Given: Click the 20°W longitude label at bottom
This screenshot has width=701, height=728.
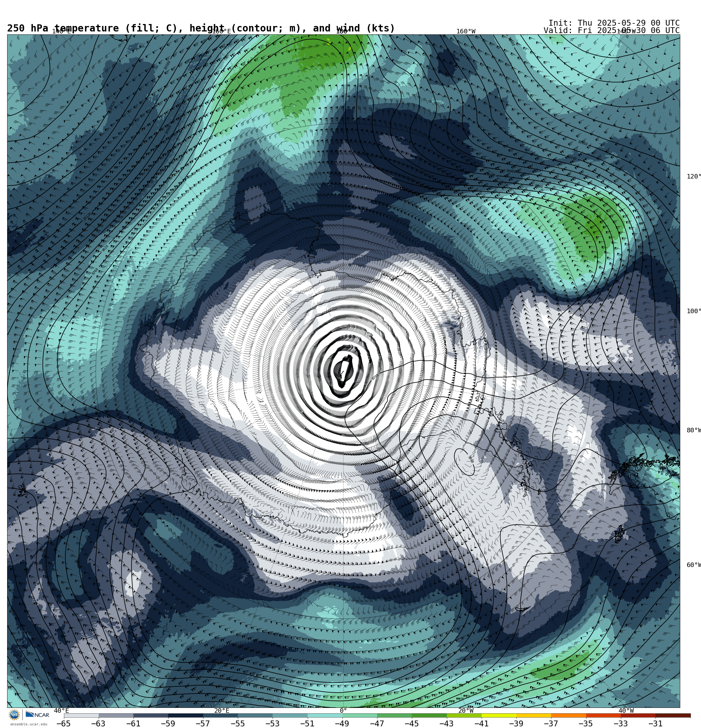Looking at the screenshot, I should pos(466,711).
